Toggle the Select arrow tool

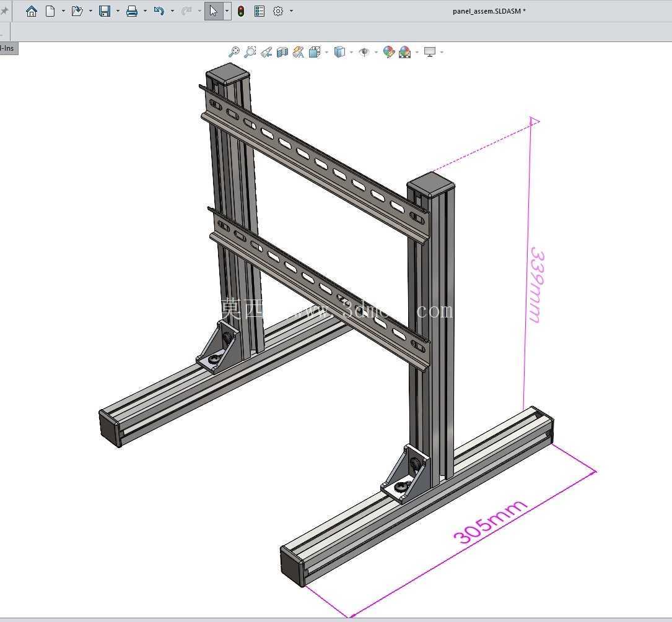[214, 11]
